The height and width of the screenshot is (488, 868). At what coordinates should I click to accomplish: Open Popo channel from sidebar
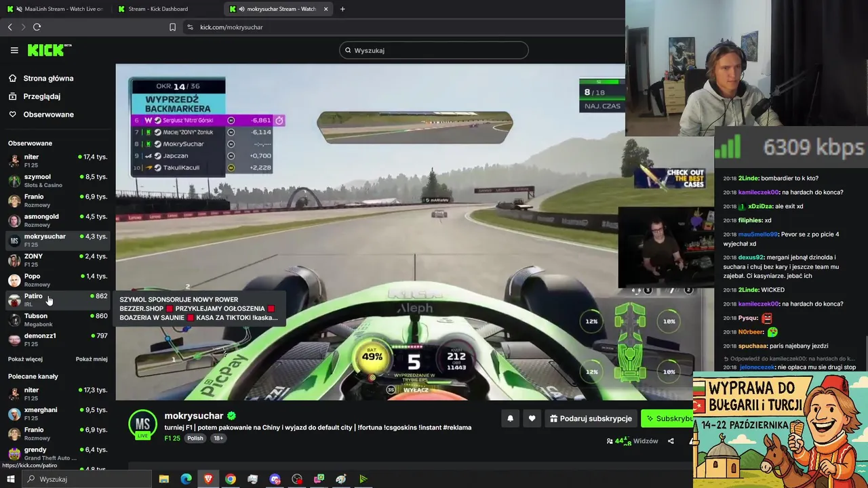[x=58, y=280]
